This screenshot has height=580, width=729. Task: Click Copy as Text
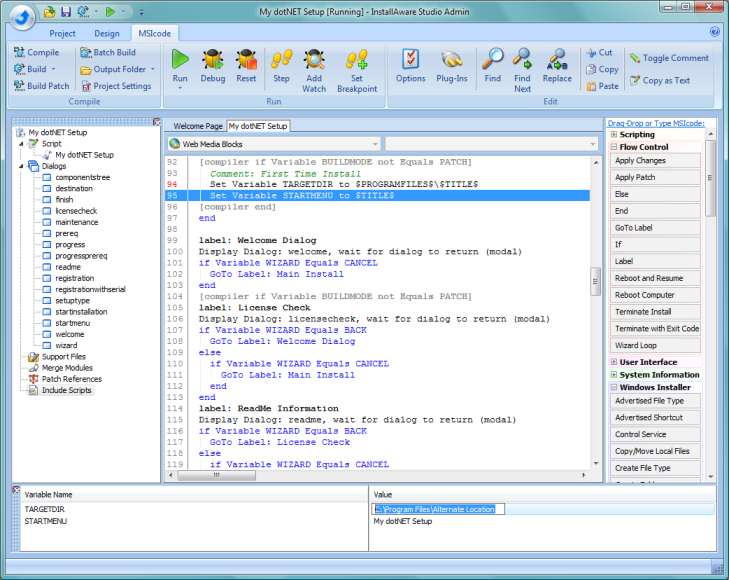click(x=660, y=80)
